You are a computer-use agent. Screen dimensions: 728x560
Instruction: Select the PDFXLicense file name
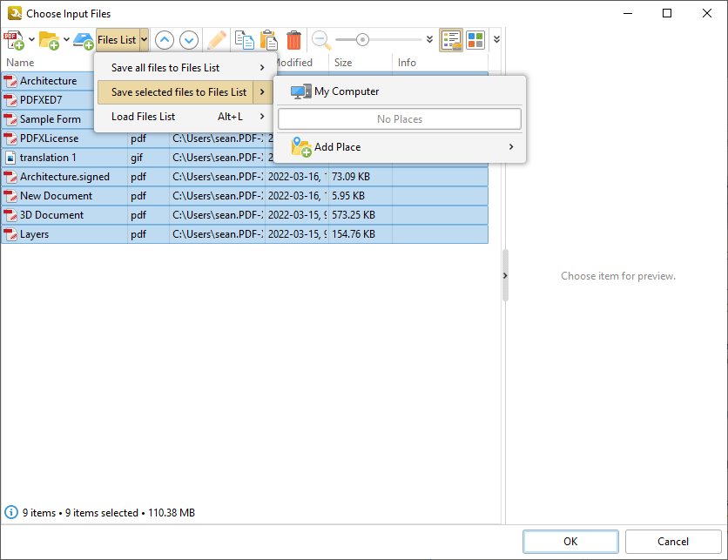[50, 138]
